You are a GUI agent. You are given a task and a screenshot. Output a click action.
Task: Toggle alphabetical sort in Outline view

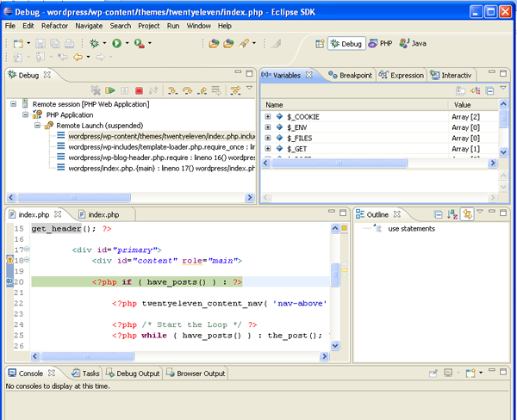click(452, 215)
